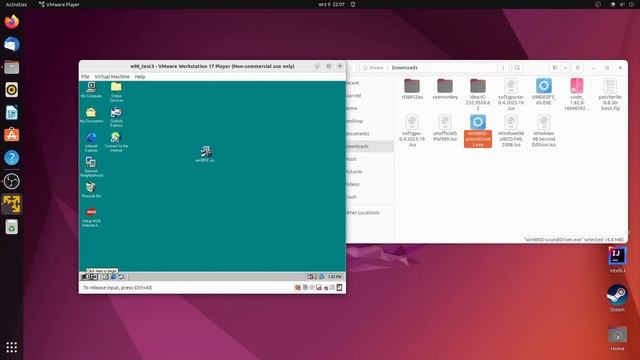640x360 pixels.
Task: Select the seamonkey folder
Action: click(x=445, y=89)
